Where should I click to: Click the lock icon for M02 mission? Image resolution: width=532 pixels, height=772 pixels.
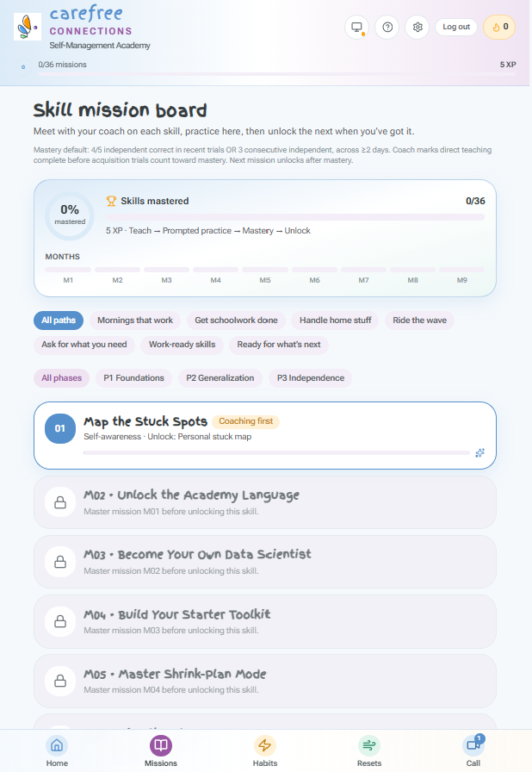click(x=60, y=502)
